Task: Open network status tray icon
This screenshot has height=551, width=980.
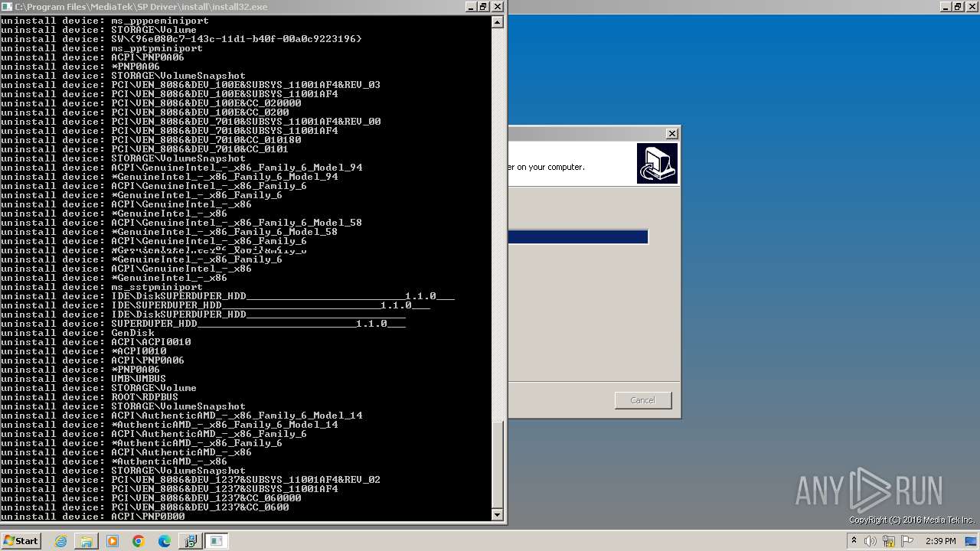Action: [889, 541]
